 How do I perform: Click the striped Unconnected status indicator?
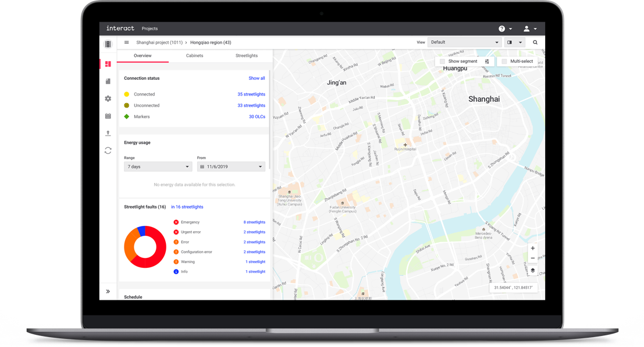[x=126, y=105]
